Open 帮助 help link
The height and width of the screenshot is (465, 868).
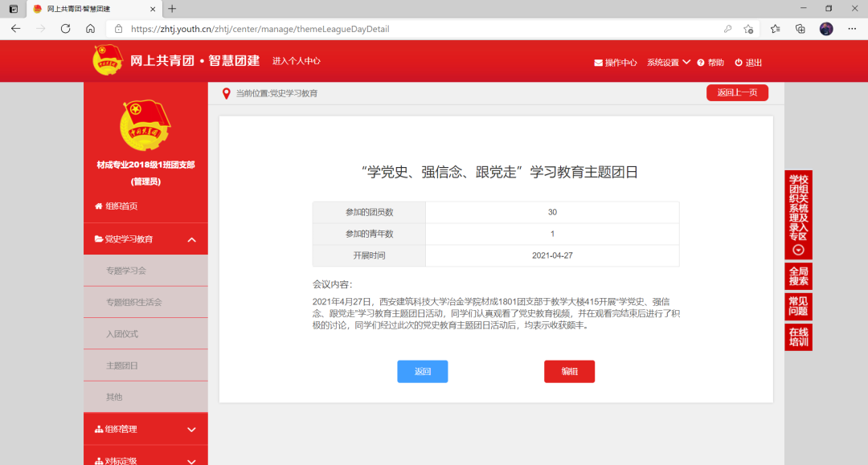710,63
